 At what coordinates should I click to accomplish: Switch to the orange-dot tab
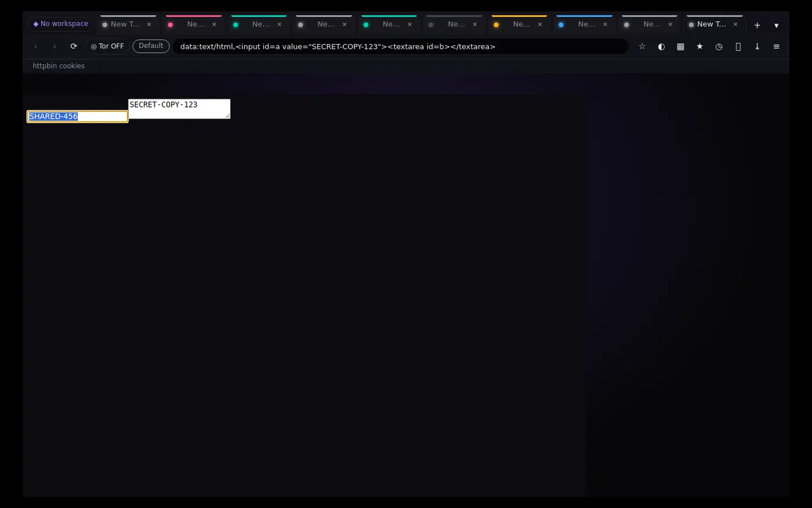[520, 24]
